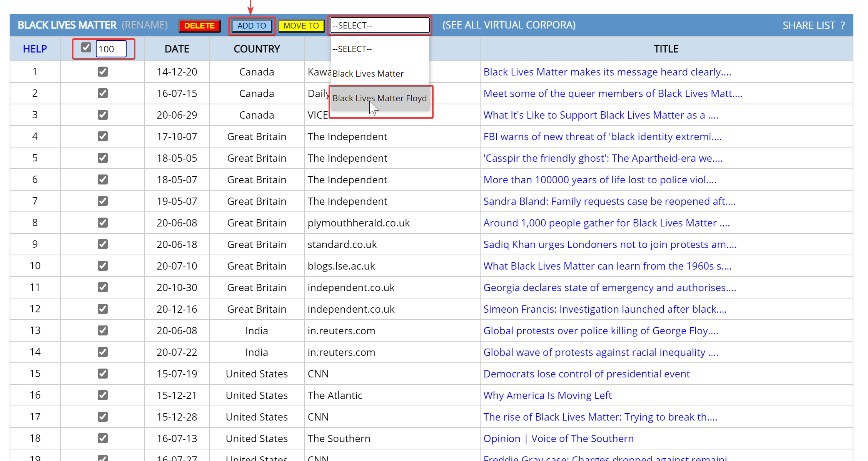Screen dimensions: 868x461
Task: Open 'Why America Is Moving Left' article
Action: coord(547,396)
